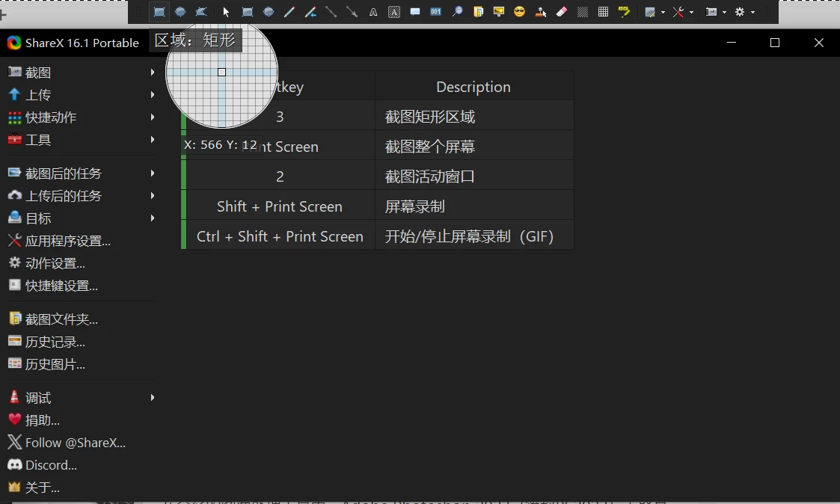The height and width of the screenshot is (504, 840).
Task: Choose the sticker emoji tool
Action: click(x=520, y=12)
